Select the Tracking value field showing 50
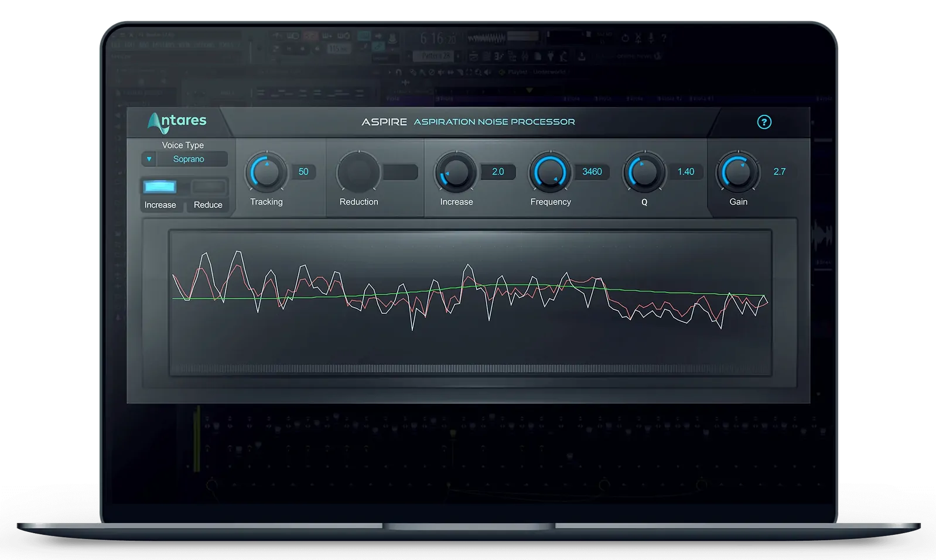 [x=303, y=172]
